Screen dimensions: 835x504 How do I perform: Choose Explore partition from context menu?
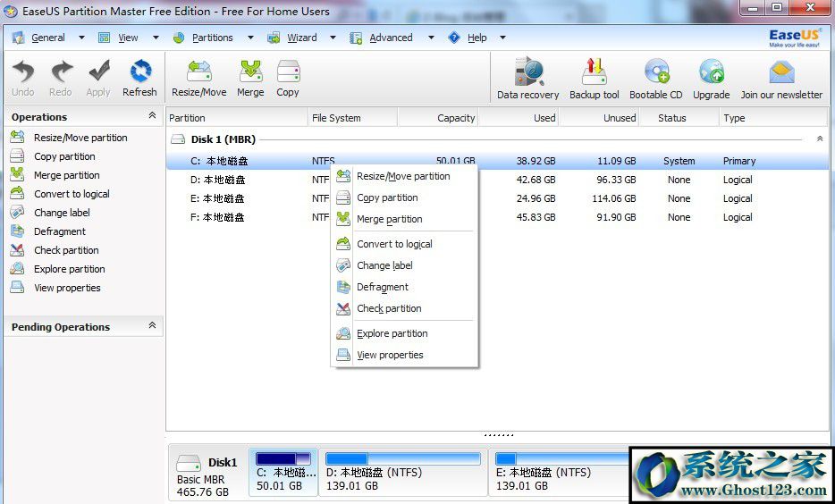click(x=404, y=333)
